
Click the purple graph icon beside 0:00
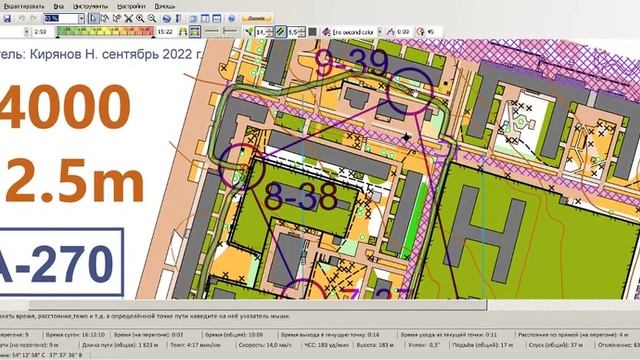click(x=391, y=31)
